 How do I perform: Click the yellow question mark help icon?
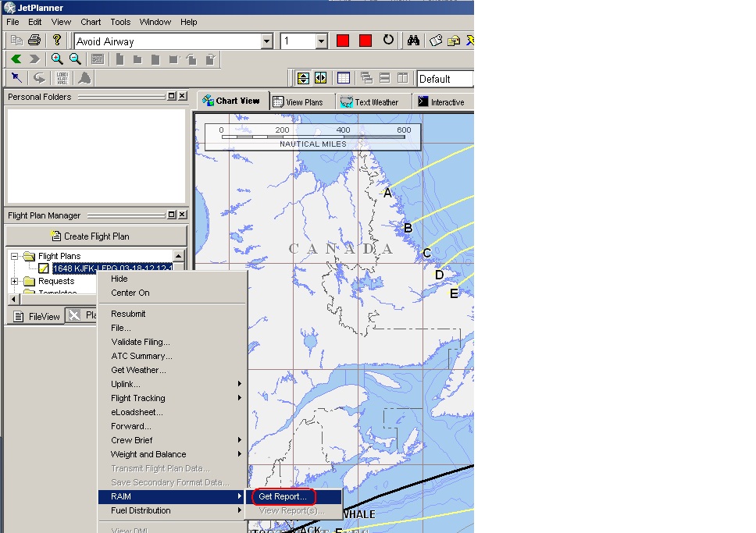[56, 41]
